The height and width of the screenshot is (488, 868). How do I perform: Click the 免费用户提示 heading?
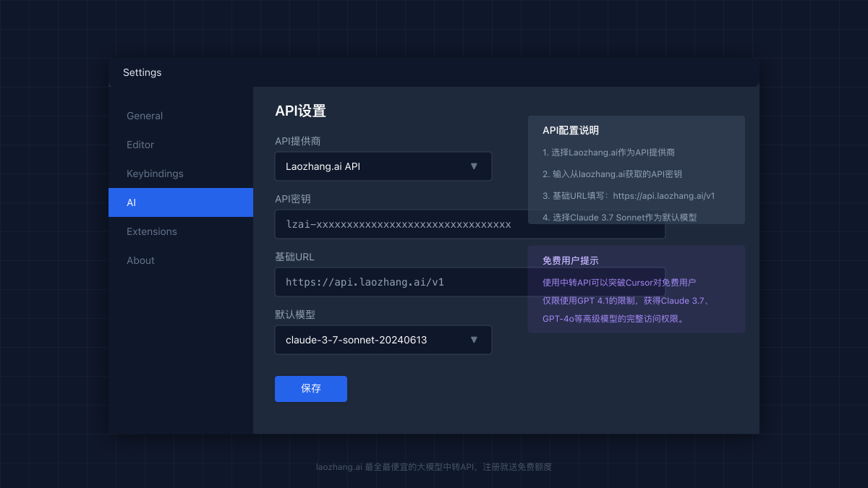pos(571,261)
